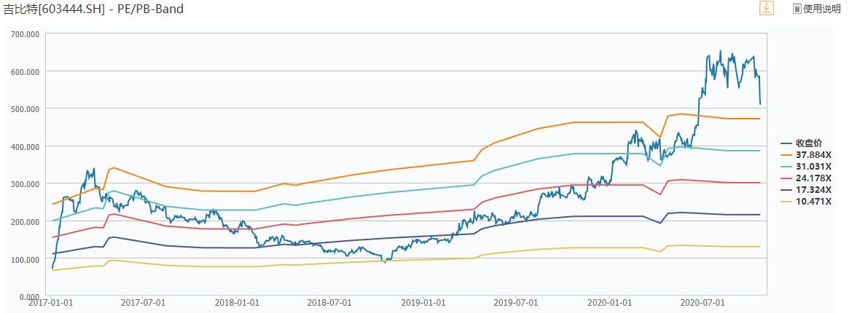Open the 使用说明 usage instructions link

click(x=821, y=9)
